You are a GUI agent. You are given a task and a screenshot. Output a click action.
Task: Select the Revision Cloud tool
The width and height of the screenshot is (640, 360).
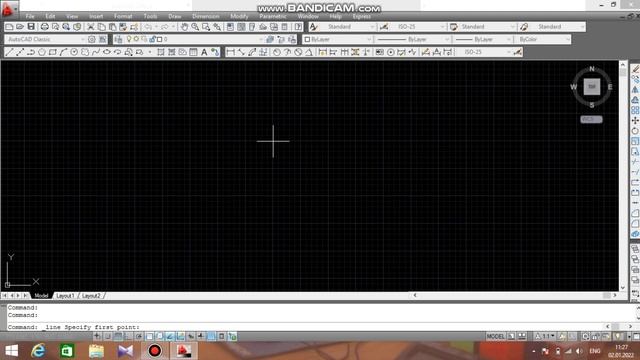pos(85,52)
